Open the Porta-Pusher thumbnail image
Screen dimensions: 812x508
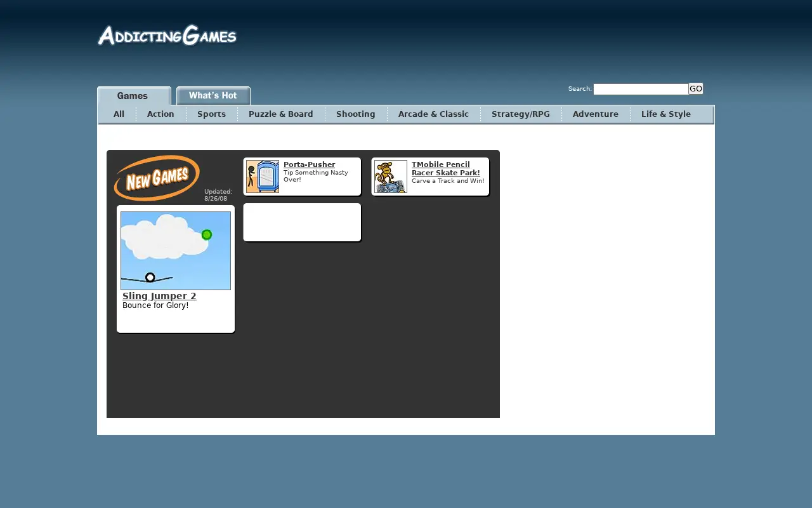pos(263,177)
